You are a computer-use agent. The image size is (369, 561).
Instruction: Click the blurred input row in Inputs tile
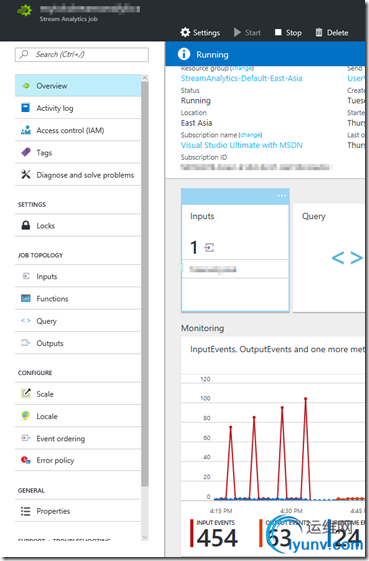click(235, 269)
